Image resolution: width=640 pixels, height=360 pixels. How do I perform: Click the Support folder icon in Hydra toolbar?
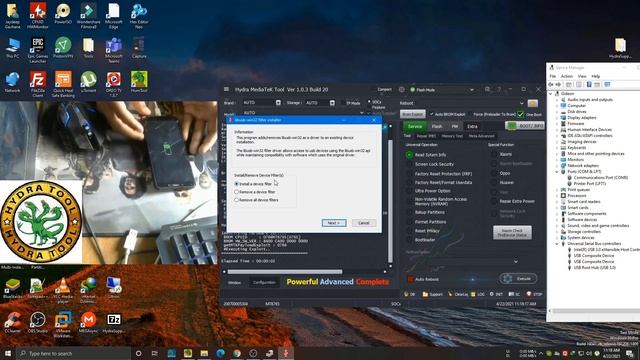(433, 294)
